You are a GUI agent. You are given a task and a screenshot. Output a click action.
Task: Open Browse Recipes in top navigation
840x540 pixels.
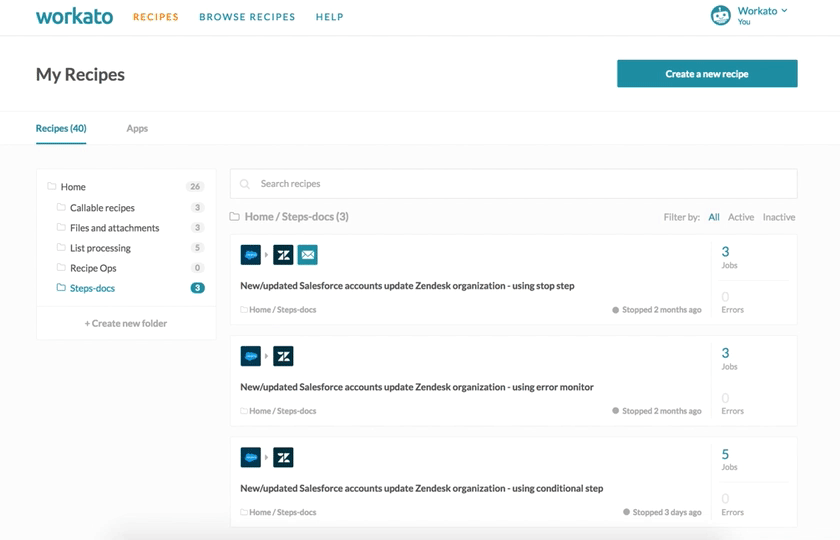247,17
